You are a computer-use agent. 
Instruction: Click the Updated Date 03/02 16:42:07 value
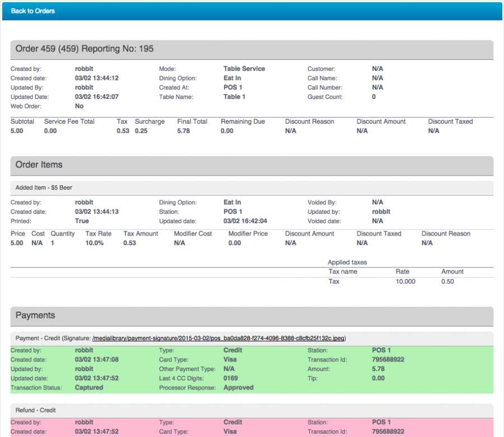[96, 97]
